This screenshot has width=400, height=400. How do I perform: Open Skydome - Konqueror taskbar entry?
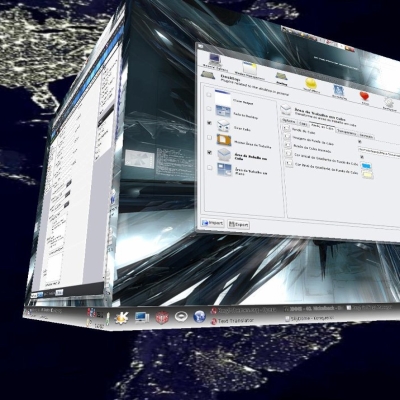click(x=310, y=319)
